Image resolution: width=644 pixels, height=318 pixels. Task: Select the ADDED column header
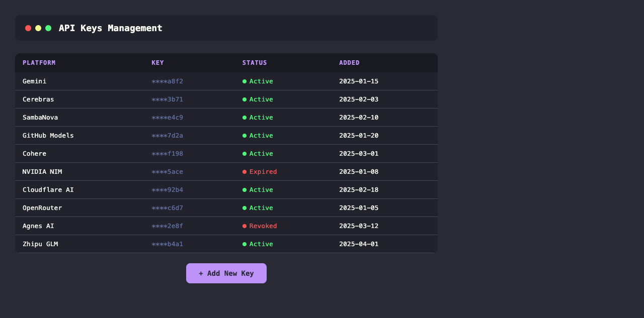coord(349,63)
